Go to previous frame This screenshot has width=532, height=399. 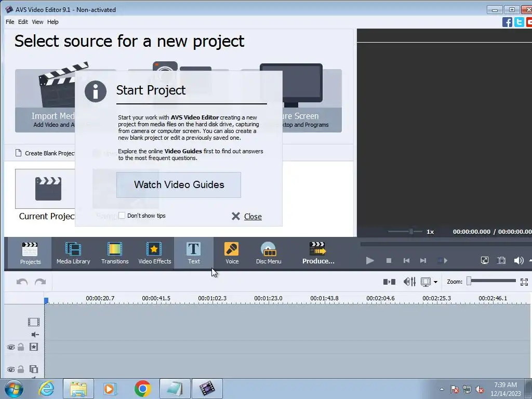pyautogui.click(x=406, y=261)
